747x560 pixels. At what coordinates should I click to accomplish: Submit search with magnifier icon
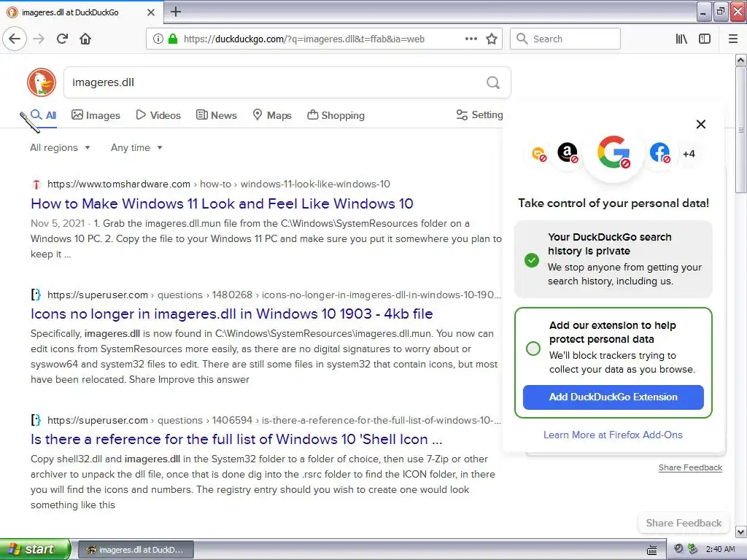(x=493, y=82)
